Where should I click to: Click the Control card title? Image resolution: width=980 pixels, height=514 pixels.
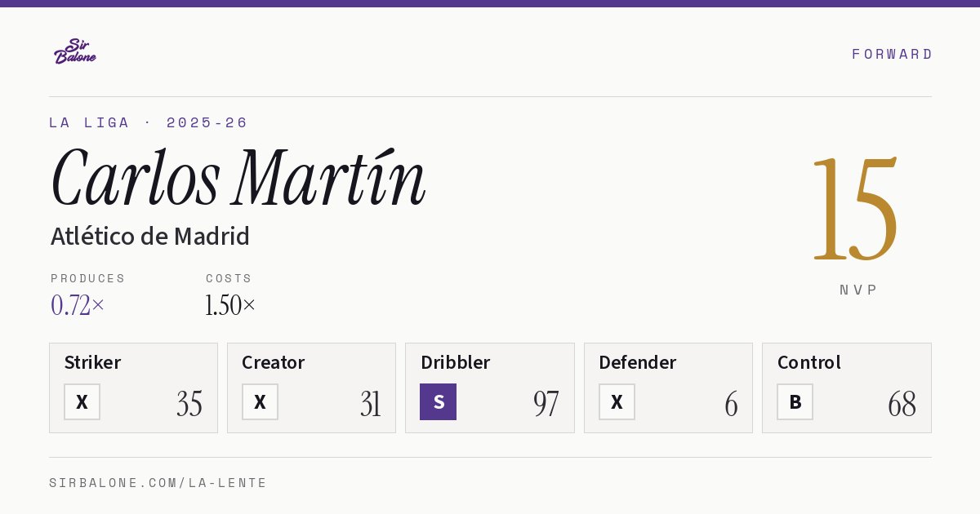coord(809,362)
